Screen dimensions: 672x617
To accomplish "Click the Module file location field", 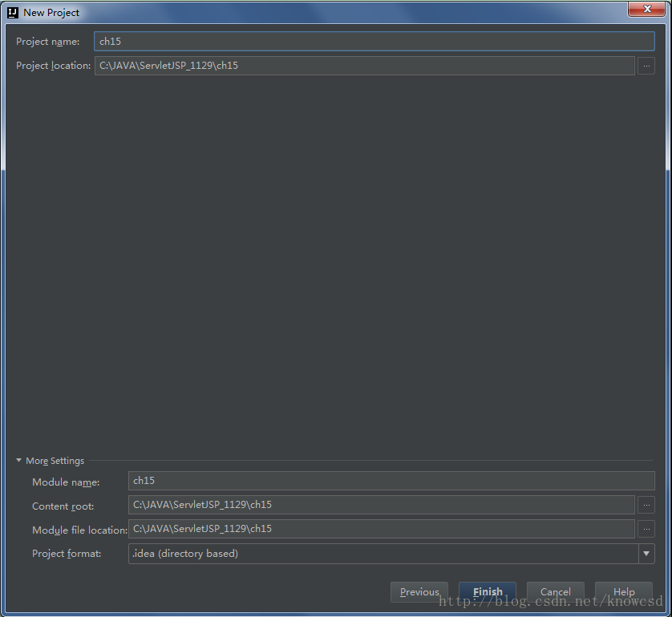I will tap(382, 529).
